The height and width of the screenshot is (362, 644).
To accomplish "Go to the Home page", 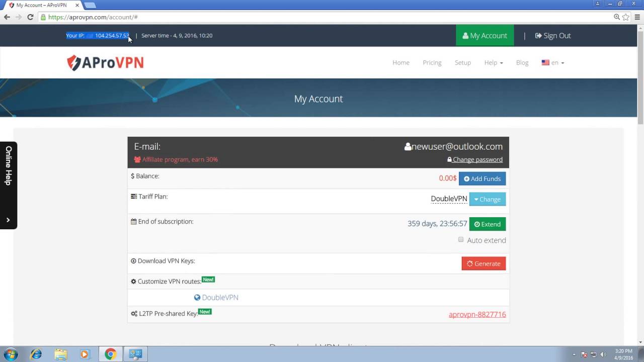I will coord(401,63).
